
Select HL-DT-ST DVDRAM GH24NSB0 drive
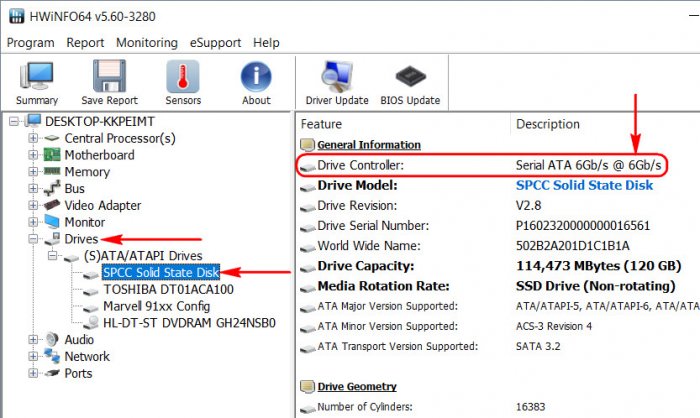pos(189,323)
